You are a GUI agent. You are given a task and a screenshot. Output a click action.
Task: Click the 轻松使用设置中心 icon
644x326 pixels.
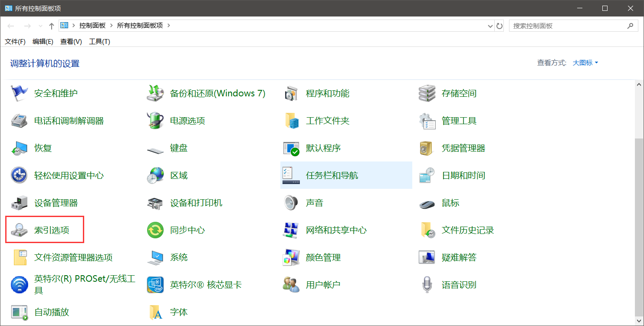(x=19, y=175)
